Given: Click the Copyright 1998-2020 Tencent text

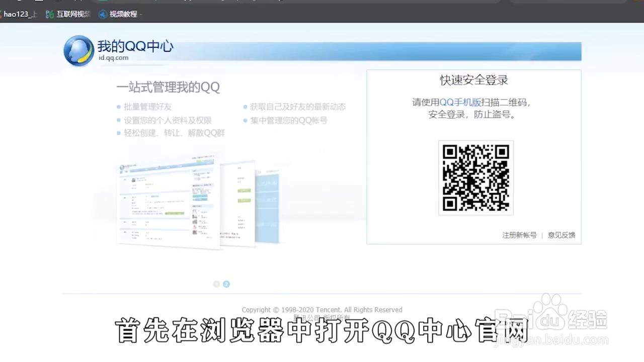Looking at the screenshot, I should (322, 310).
